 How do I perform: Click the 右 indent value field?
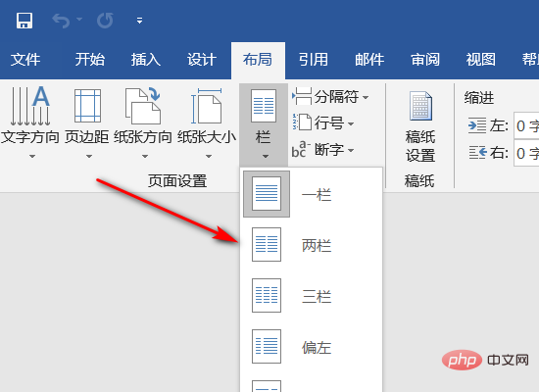(526, 153)
